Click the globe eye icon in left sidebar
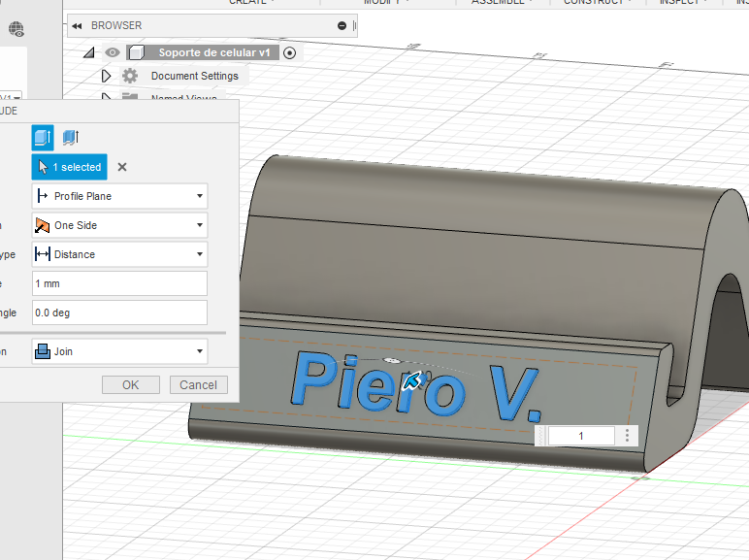 click(x=16, y=29)
